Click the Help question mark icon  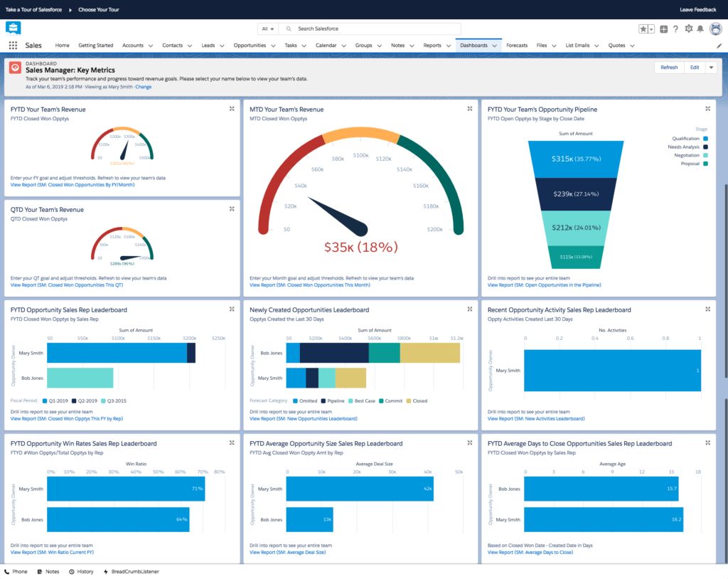click(x=675, y=28)
